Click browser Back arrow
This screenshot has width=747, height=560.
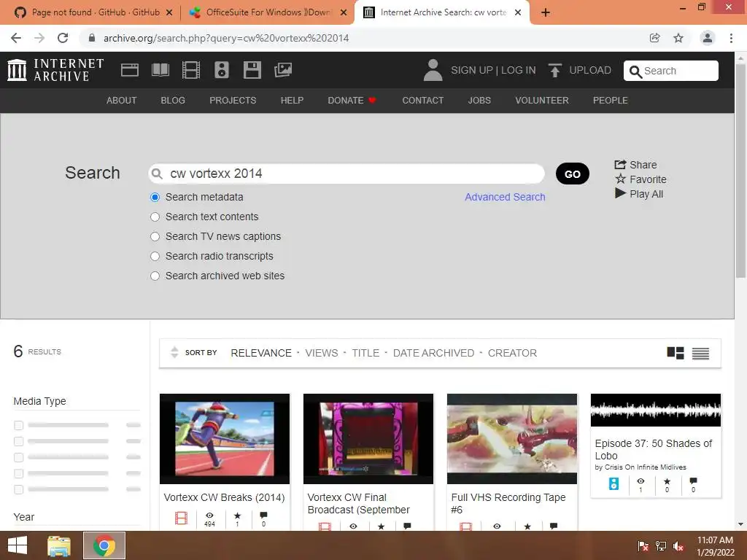16,38
